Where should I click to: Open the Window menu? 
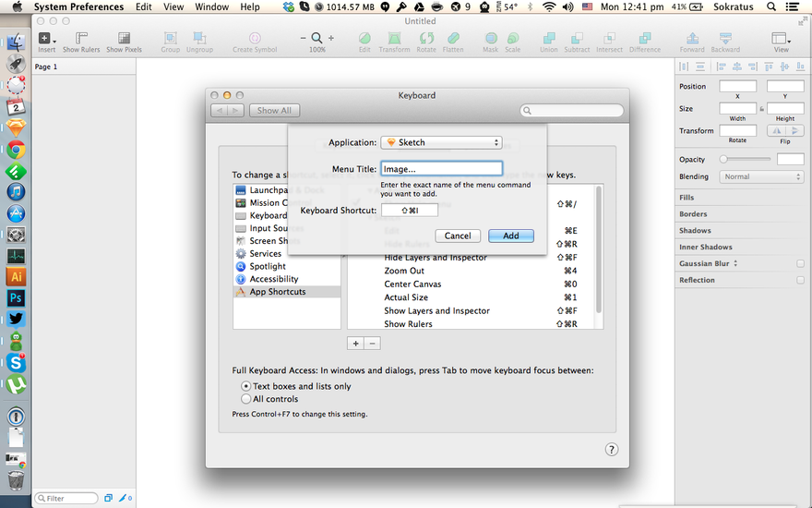pyautogui.click(x=212, y=6)
